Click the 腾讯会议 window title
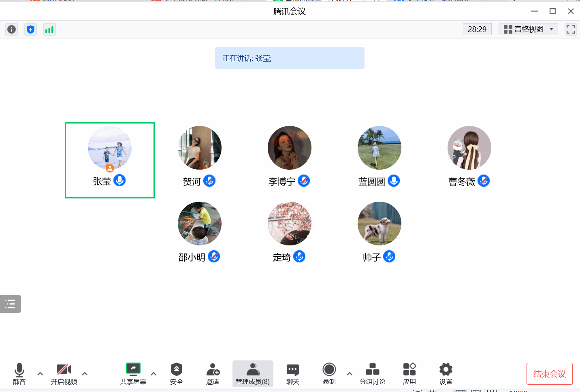Viewport: 580px width, 392px height. (x=290, y=11)
